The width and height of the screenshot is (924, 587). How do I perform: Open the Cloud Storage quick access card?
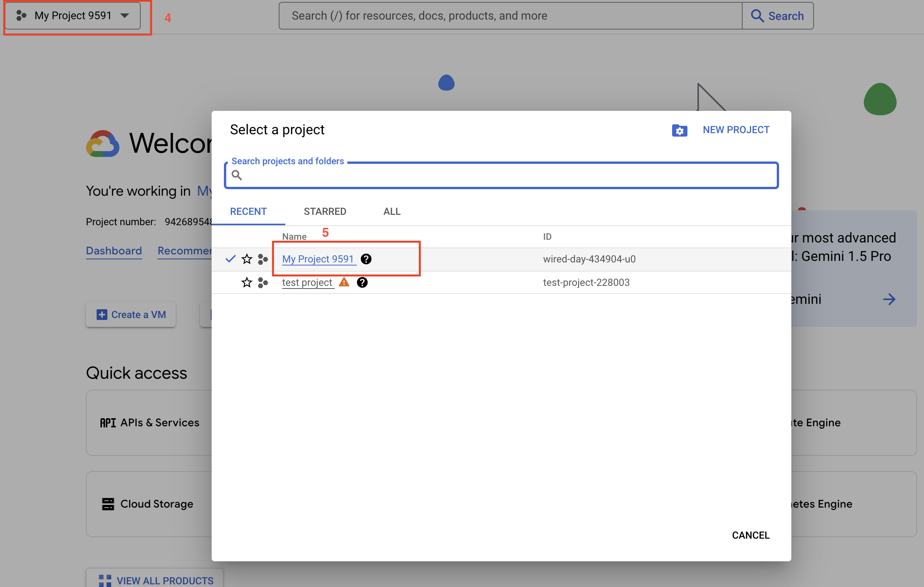pyautogui.click(x=150, y=504)
